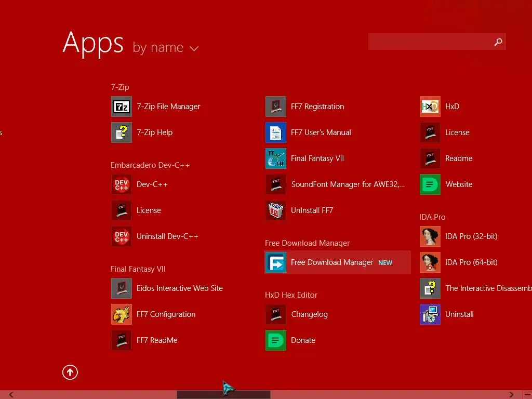Select the 7-Zip group header
This screenshot has height=399, width=532.
click(x=120, y=87)
